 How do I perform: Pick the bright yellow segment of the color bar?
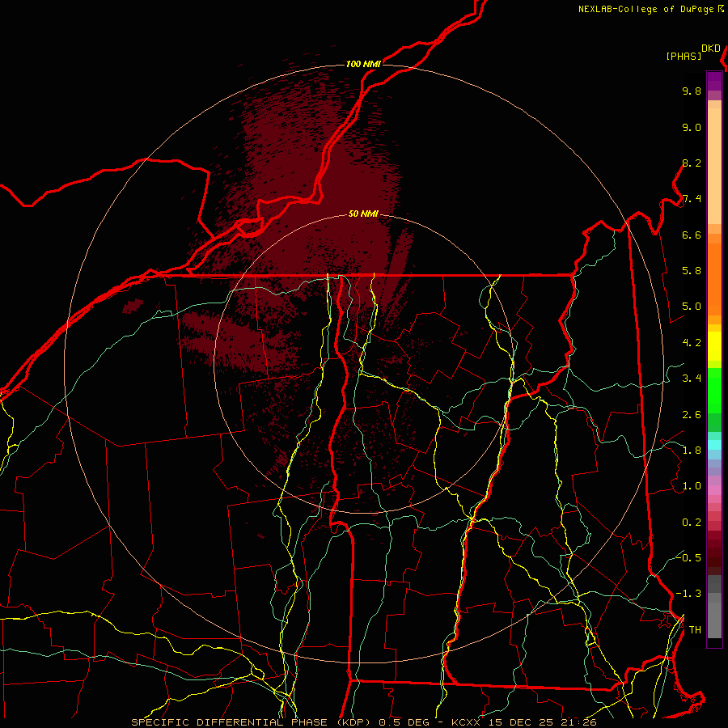tap(714, 346)
